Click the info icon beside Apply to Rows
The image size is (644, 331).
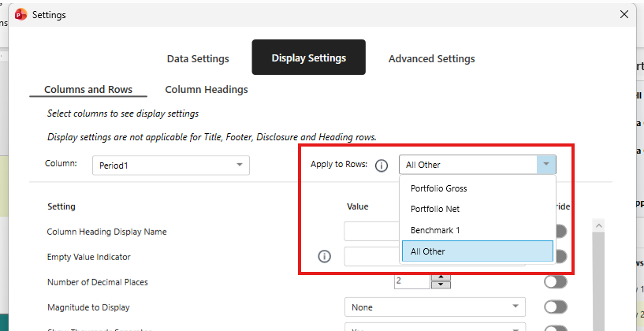382,165
